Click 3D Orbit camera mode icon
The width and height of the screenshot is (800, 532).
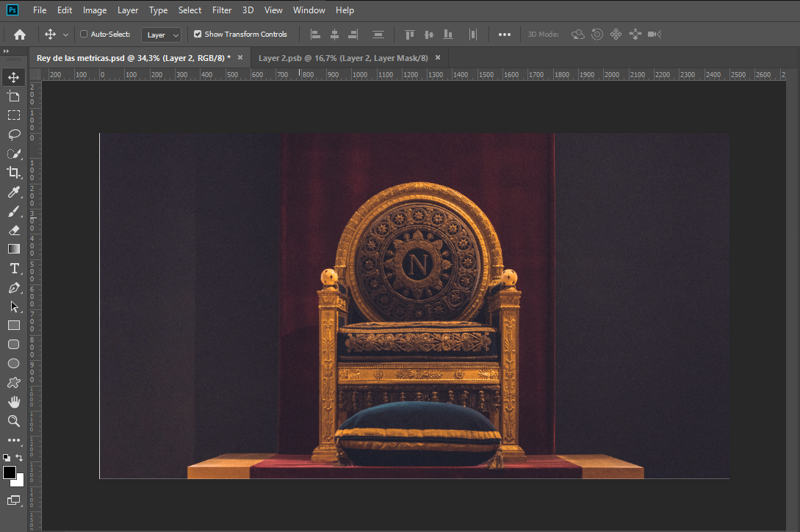click(x=577, y=35)
